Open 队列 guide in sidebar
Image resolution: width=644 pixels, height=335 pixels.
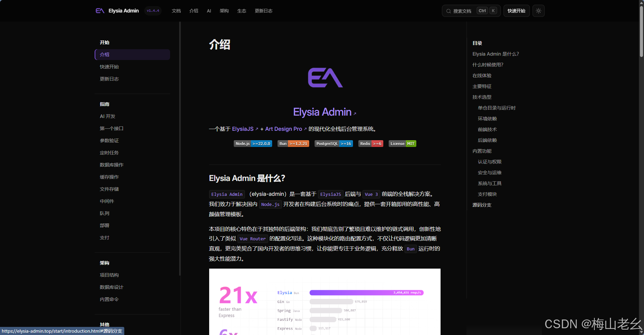tap(104, 213)
